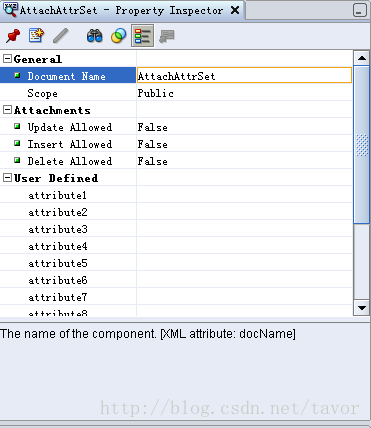Screen dimensions: 371x428
Task: Click the Attachments category header text
Action: [x=52, y=110]
